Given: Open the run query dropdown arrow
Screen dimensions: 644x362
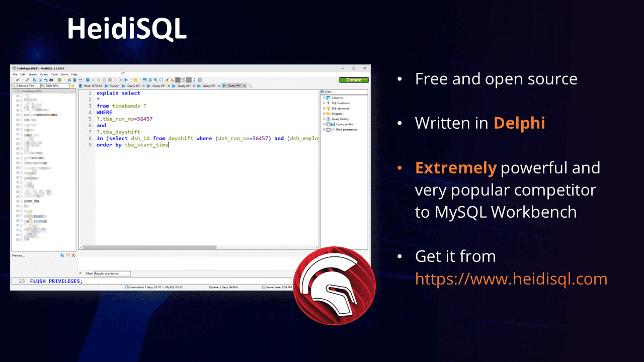Looking at the screenshot, I should point(131,80).
